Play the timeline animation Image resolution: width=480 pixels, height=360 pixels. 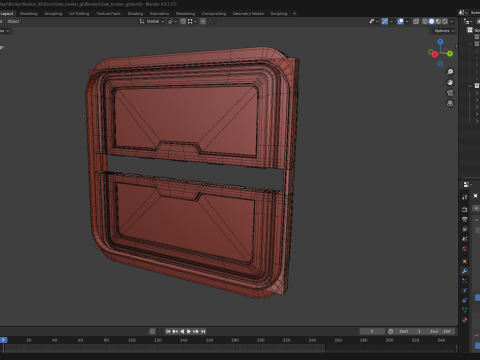[x=189, y=331]
